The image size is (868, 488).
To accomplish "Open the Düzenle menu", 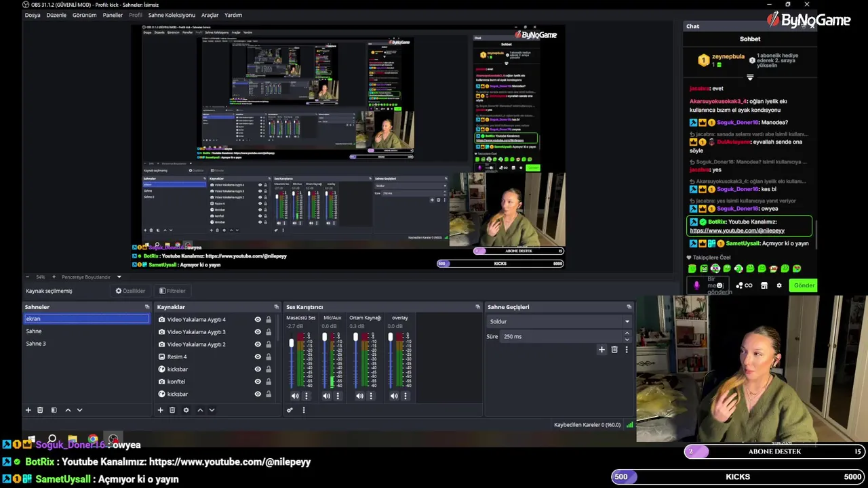I will pyautogui.click(x=56, y=15).
